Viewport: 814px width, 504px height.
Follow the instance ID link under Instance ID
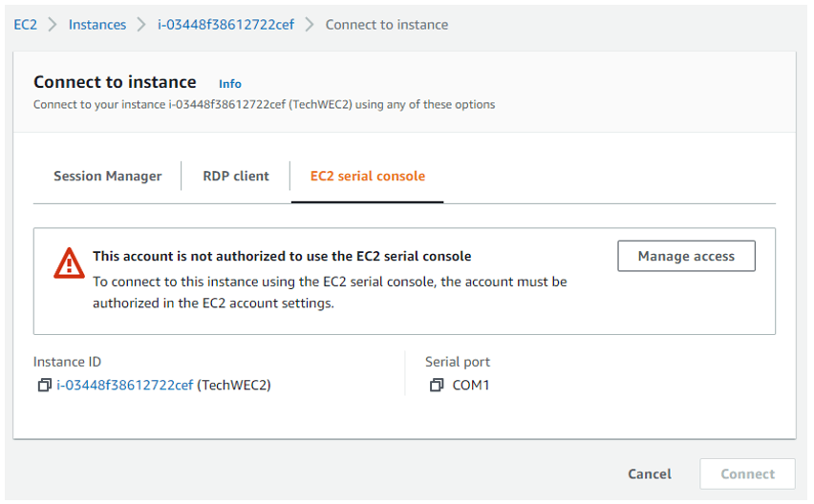click(124, 386)
